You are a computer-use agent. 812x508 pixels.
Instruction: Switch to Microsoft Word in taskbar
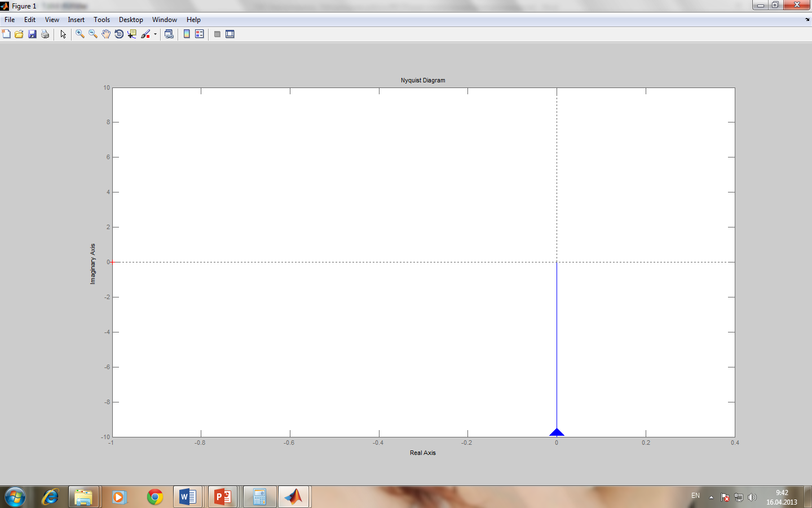pos(188,497)
